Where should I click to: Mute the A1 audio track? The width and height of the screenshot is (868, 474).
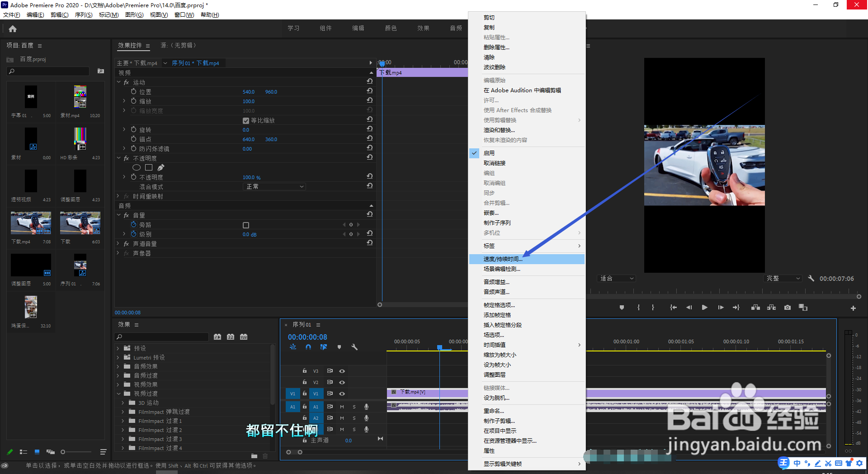pyautogui.click(x=342, y=407)
